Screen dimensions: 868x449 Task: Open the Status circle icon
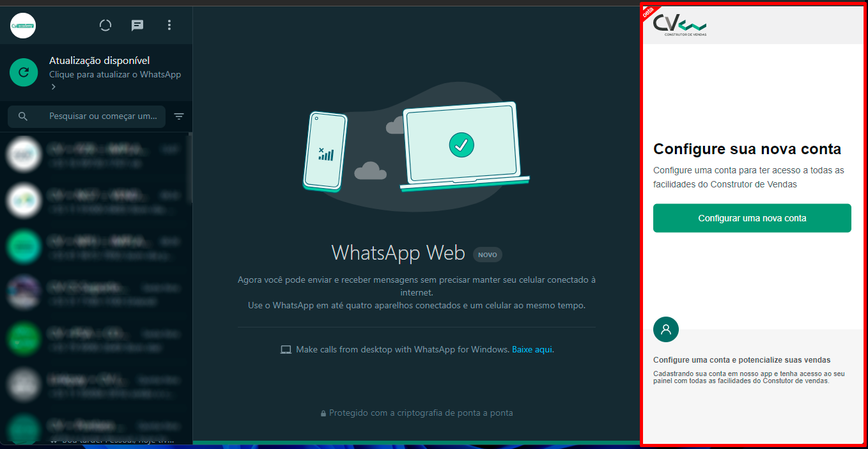(105, 25)
